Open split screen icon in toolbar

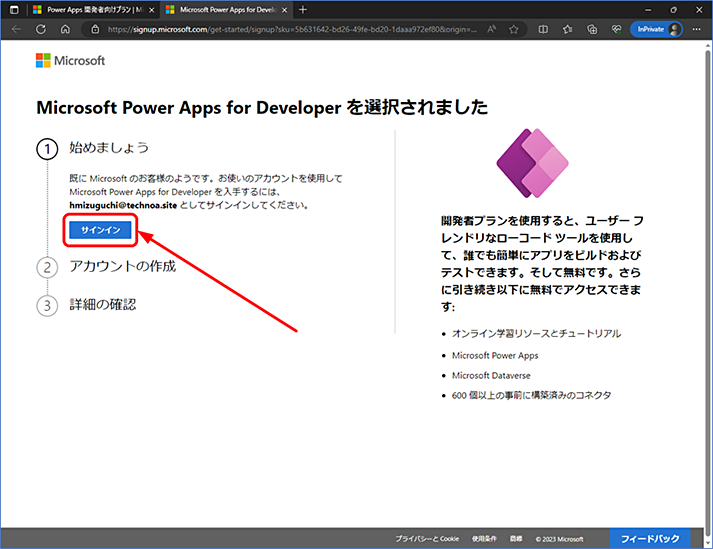543,29
